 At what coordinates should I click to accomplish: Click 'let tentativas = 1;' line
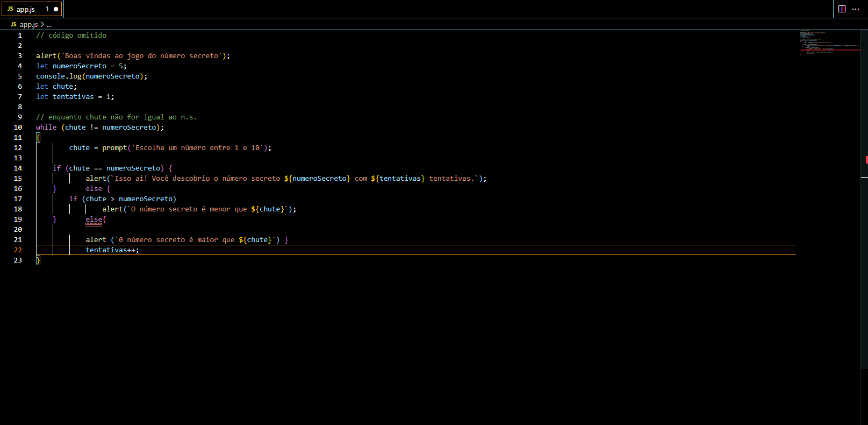[x=75, y=97]
